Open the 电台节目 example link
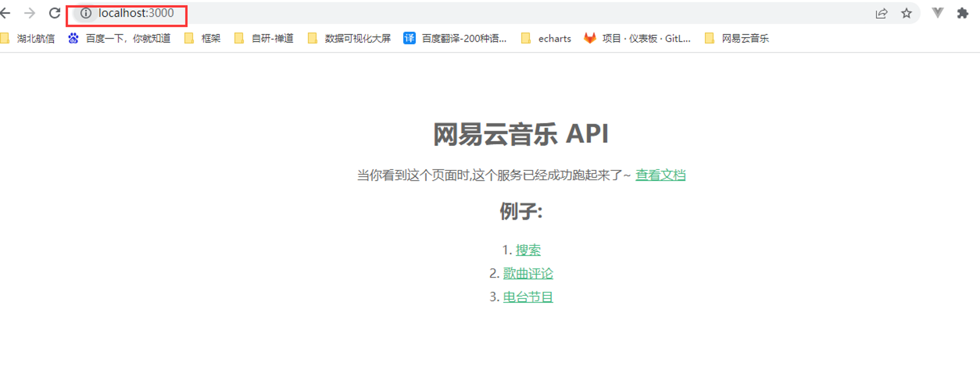980x384 pixels. (x=528, y=297)
